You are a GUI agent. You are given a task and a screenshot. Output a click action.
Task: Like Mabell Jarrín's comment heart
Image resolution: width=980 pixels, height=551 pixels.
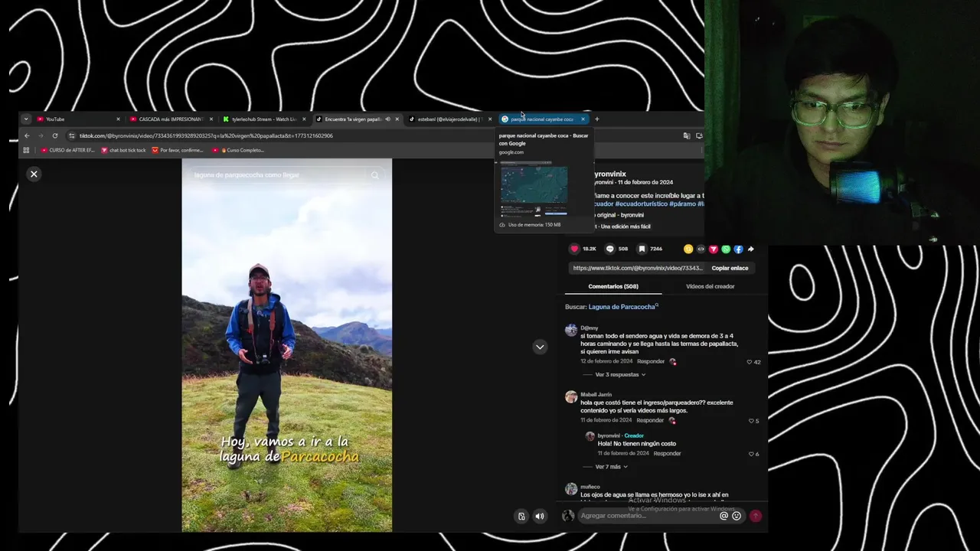click(751, 421)
